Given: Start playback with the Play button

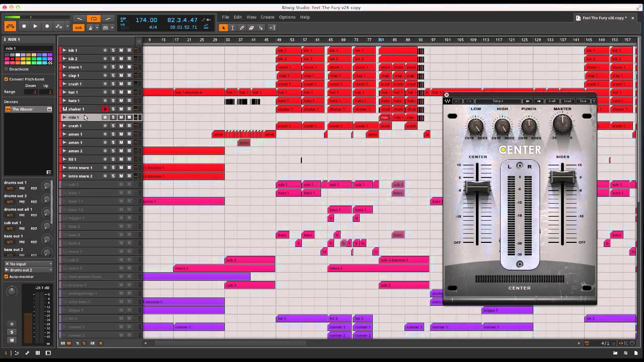Looking at the screenshot, I should (x=35, y=26).
